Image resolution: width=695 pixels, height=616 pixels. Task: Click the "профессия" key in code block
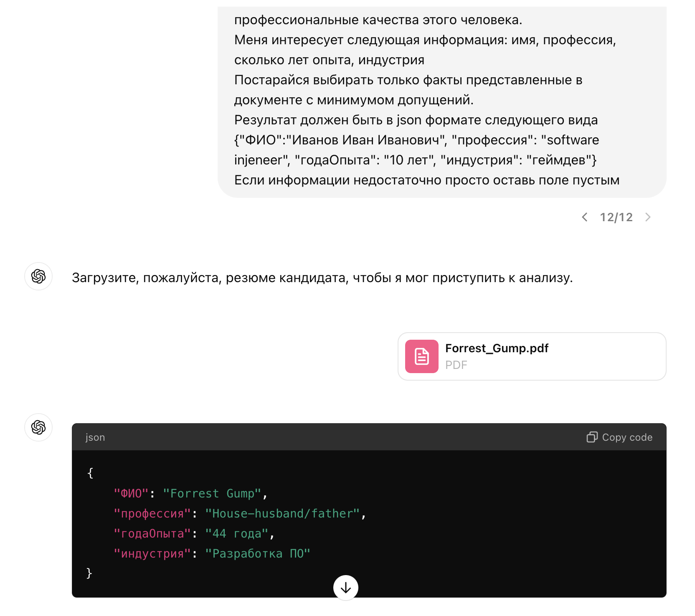[x=152, y=513]
